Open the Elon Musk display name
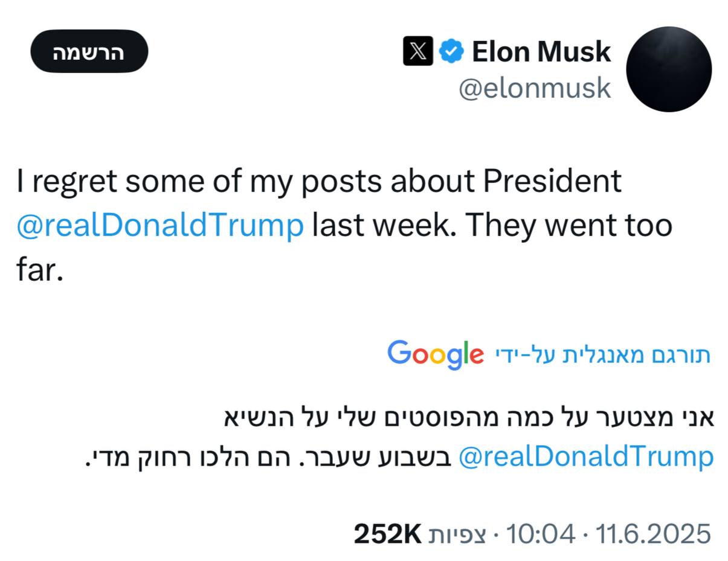 coord(541,51)
